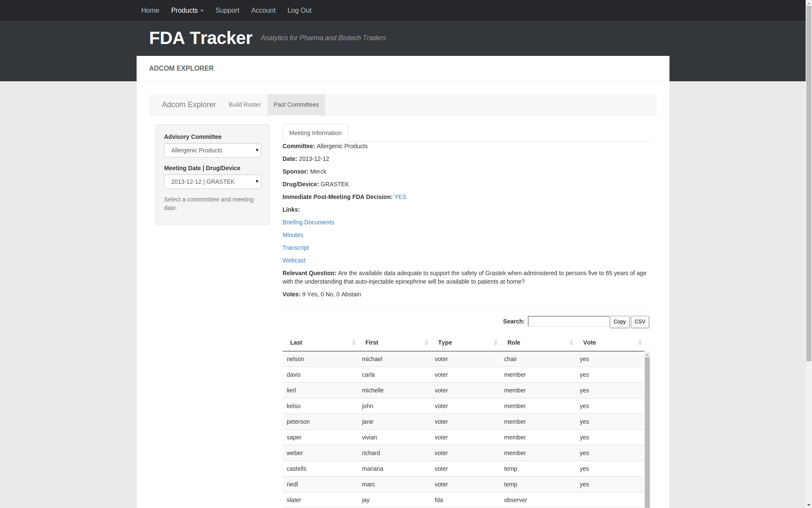This screenshot has height=508, width=812.
Task: Open the meeting Transcript link
Action: 295,248
